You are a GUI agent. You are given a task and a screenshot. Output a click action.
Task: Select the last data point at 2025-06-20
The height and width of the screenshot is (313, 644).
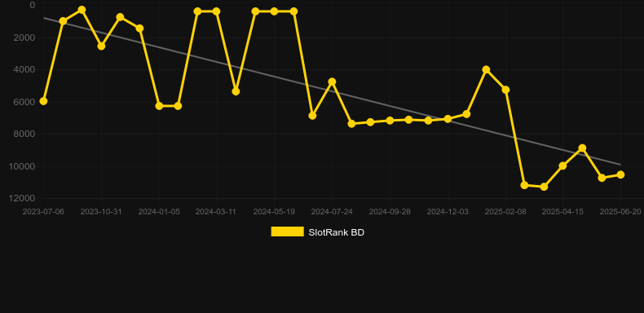pyautogui.click(x=620, y=174)
